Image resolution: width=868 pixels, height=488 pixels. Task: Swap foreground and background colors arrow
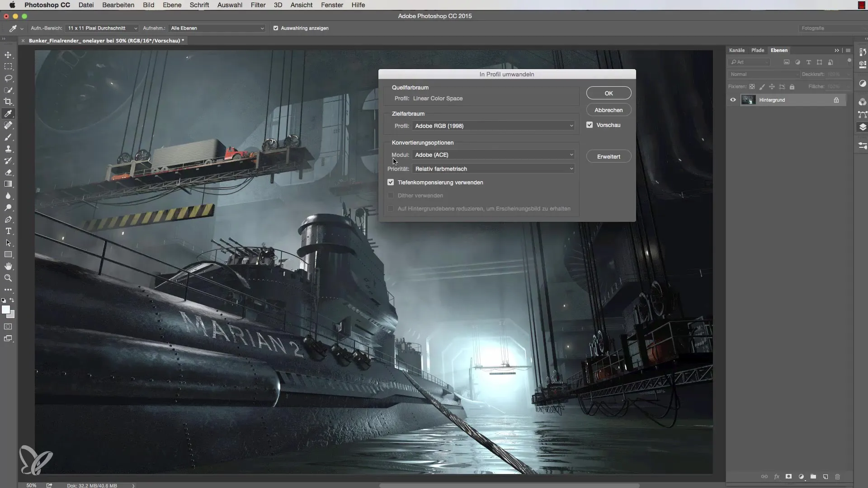click(x=12, y=300)
